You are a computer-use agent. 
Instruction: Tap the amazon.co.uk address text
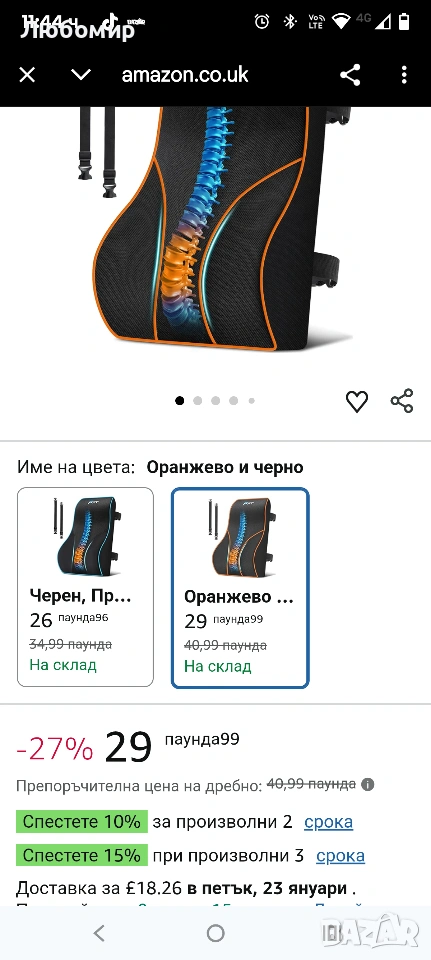pyautogui.click(x=185, y=75)
